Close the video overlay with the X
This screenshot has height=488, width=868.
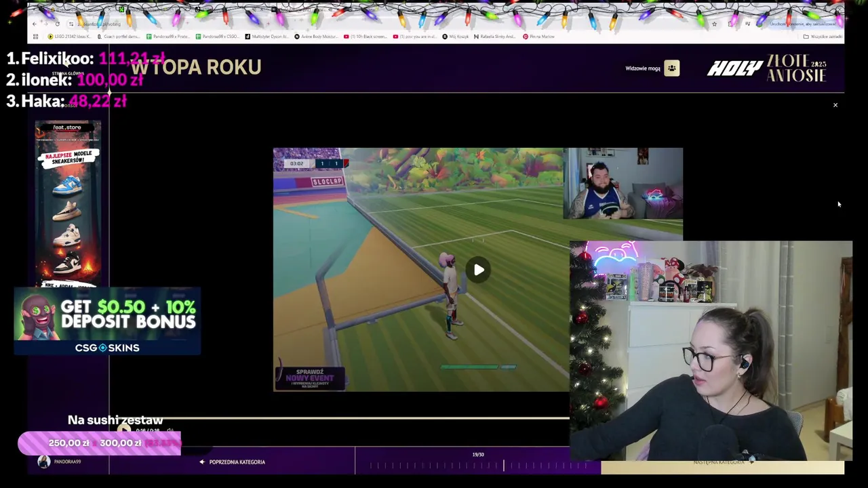(x=835, y=105)
